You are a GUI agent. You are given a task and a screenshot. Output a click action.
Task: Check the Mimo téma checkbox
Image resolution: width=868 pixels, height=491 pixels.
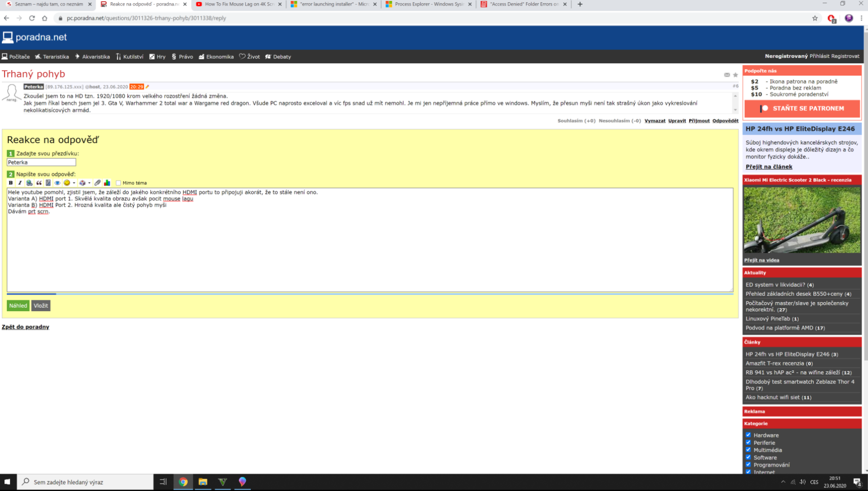[118, 183]
